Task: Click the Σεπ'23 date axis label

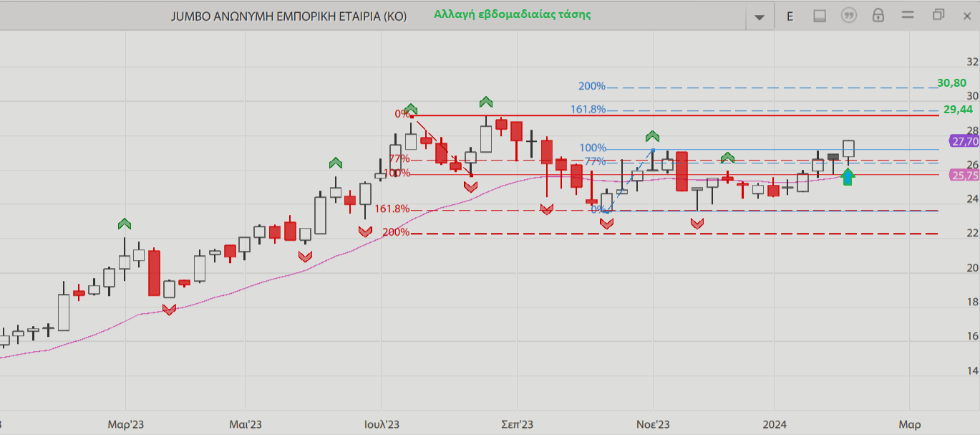Action: tap(518, 424)
